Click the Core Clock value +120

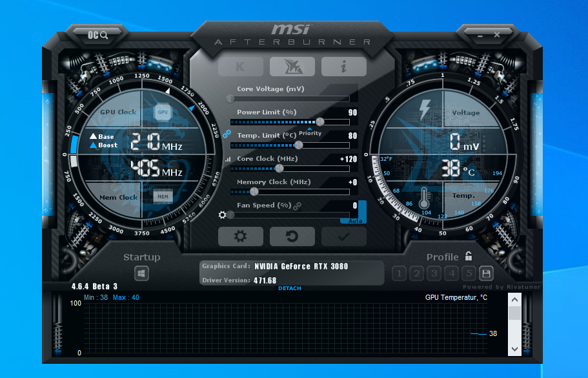tap(349, 159)
